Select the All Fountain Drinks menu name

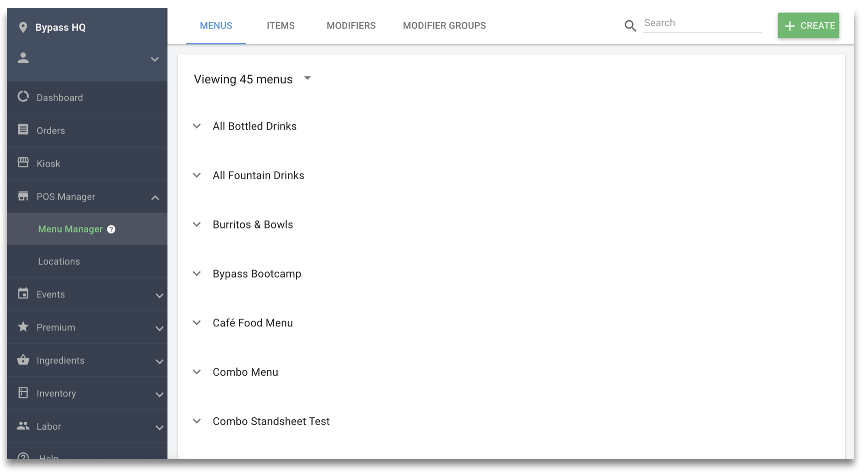[x=258, y=175]
